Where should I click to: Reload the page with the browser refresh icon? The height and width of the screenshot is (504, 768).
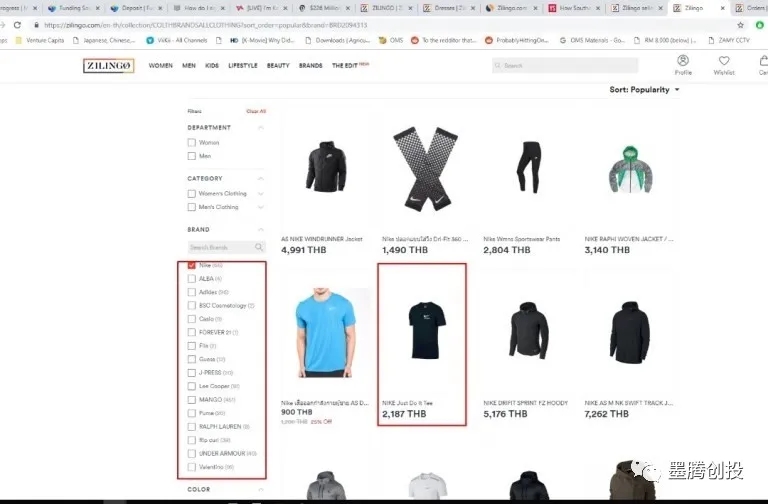click(x=17, y=24)
